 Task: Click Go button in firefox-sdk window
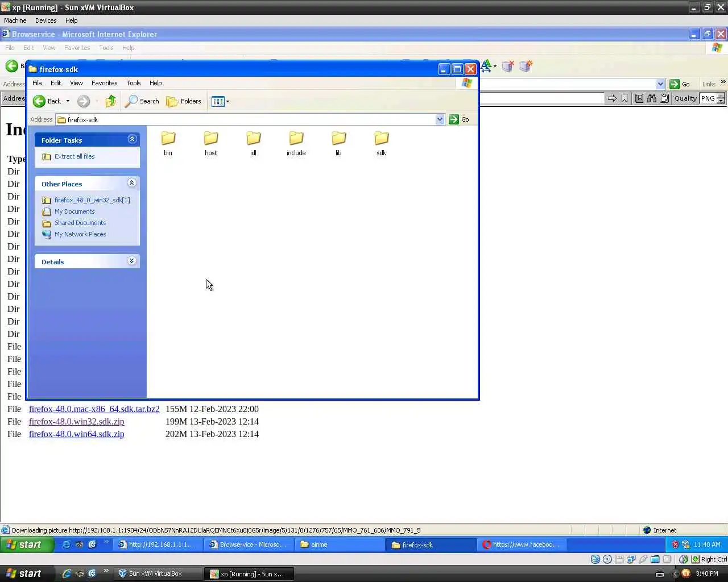click(x=460, y=119)
